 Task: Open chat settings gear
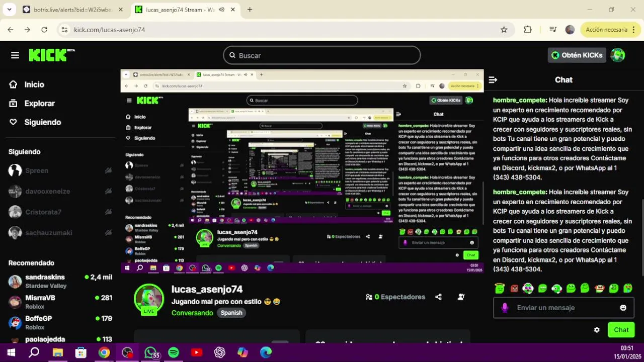[x=597, y=330]
